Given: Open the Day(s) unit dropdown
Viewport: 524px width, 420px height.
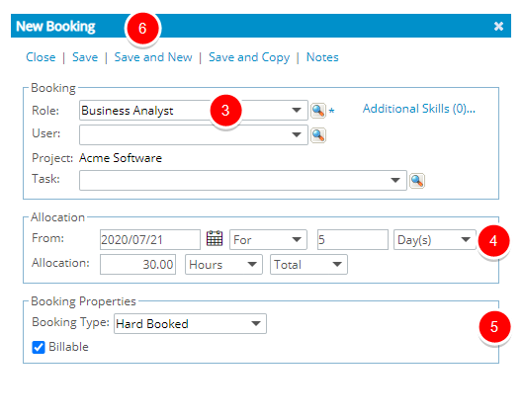Looking at the screenshot, I should [435, 239].
